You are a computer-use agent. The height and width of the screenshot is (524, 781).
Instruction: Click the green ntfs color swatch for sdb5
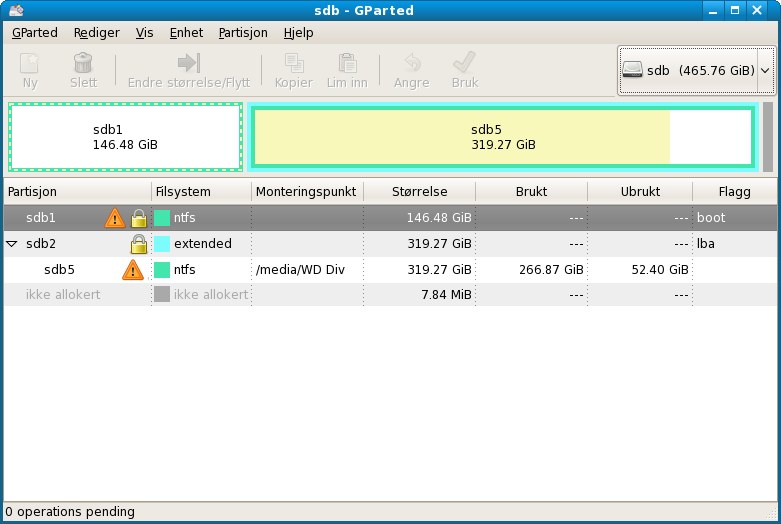click(162, 270)
